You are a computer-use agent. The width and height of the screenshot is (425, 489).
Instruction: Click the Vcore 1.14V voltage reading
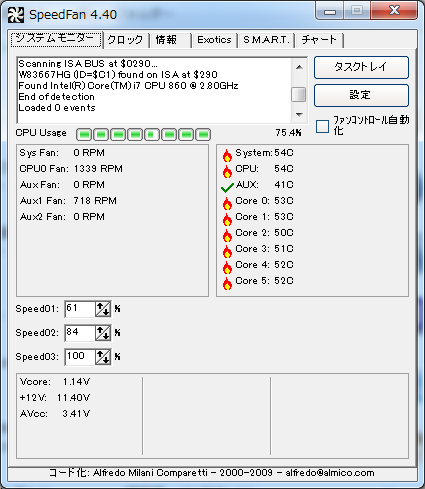click(x=55, y=382)
